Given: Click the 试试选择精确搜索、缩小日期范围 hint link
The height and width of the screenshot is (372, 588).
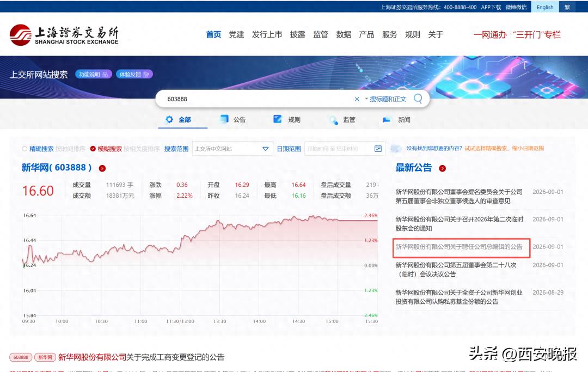Looking at the screenshot, I should 504,149.
